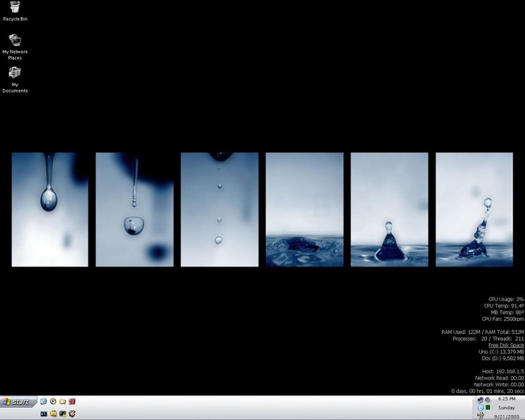
Task: Click the CPU Fan: 2500rpm readout
Action: click(503, 319)
